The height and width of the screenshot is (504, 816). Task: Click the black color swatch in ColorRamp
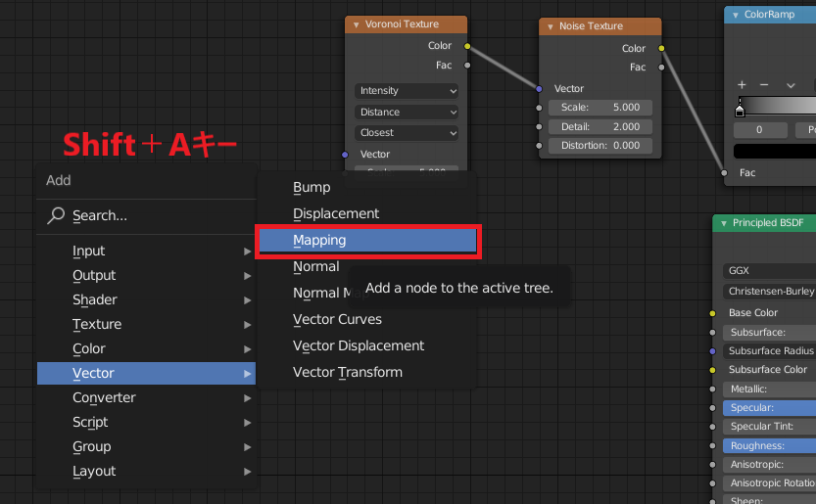click(x=774, y=152)
